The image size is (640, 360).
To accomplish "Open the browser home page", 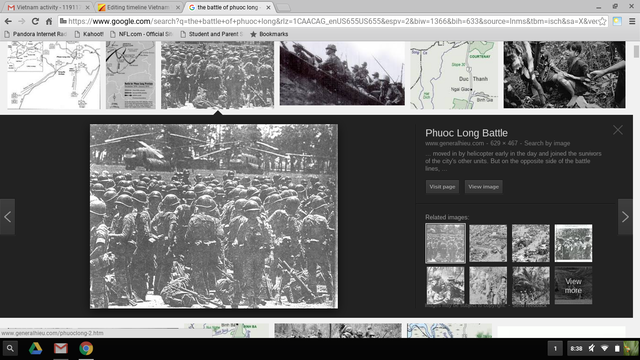I will pyautogui.click(x=49, y=21).
